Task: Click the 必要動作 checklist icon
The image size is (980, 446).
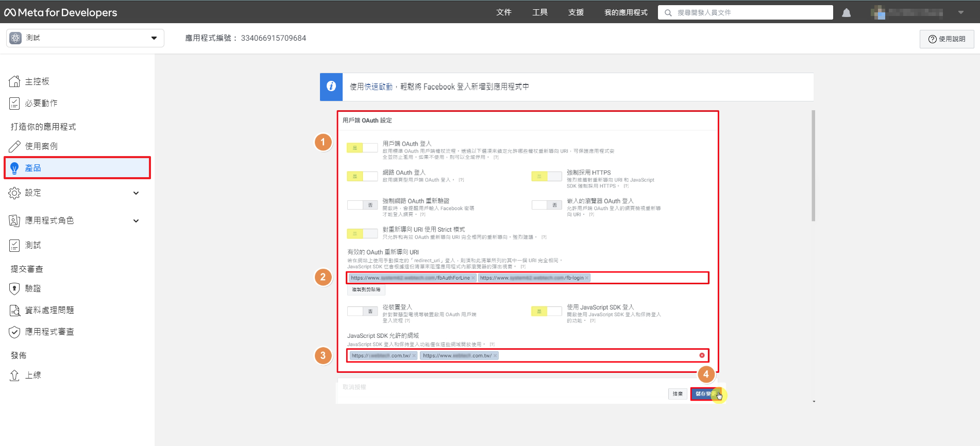Action: (14, 104)
